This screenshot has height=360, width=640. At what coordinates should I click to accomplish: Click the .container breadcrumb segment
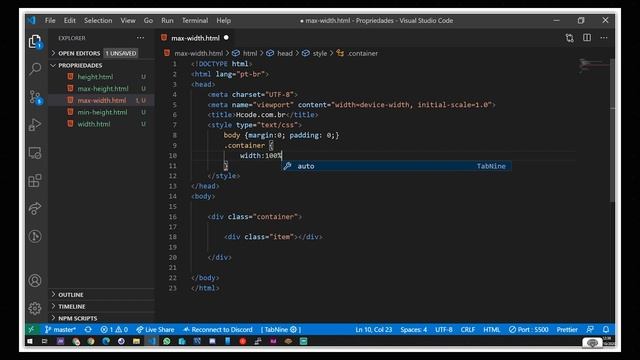pos(363,53)
